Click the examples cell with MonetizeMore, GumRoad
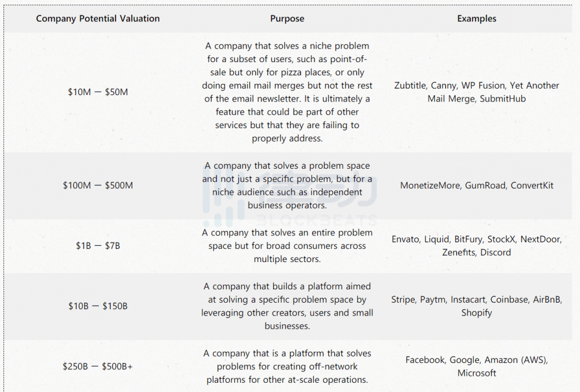The image size is (580, 392). click(477, 186)
